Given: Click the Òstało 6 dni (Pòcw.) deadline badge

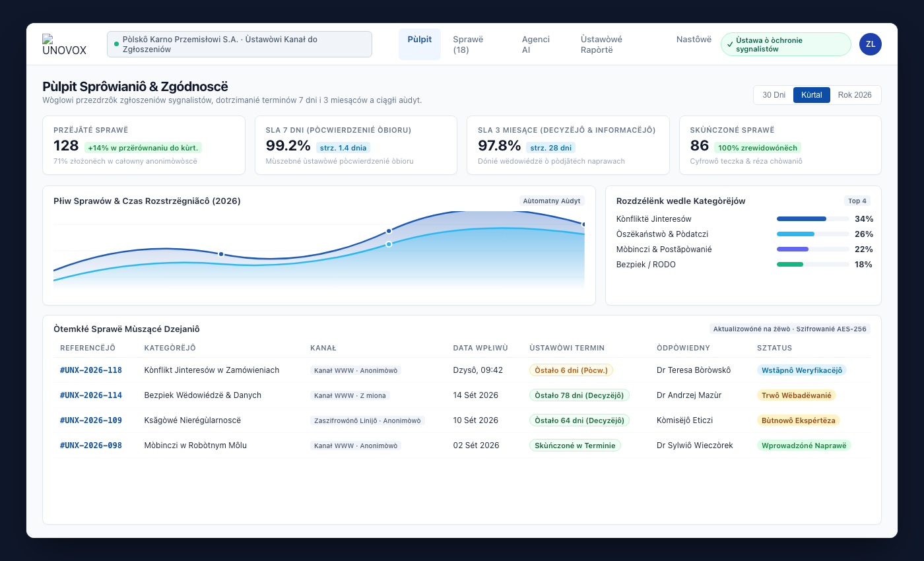Looking at the screenshot, I should (x=571, y=370).
